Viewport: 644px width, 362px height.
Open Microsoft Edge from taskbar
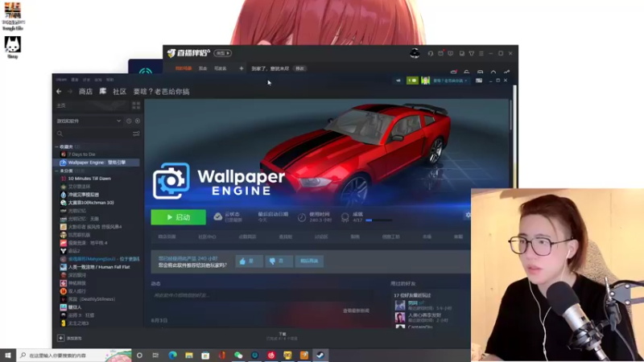tap(172, 356)
